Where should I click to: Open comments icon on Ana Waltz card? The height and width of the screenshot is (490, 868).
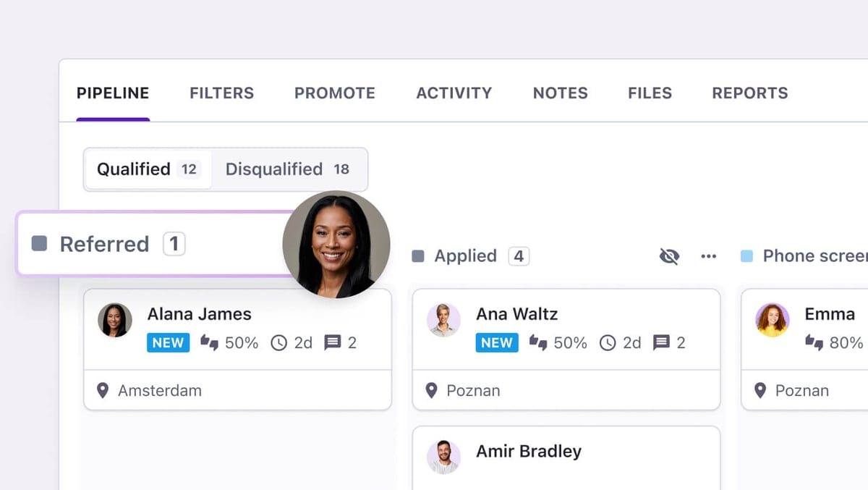[661, 343]
